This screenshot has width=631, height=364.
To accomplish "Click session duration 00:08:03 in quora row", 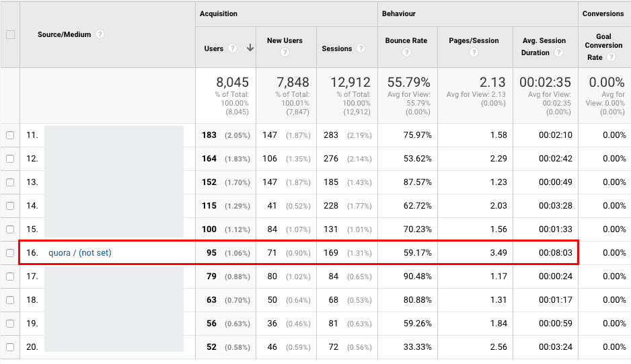I will pyautogui.click(x=556, y=253).
